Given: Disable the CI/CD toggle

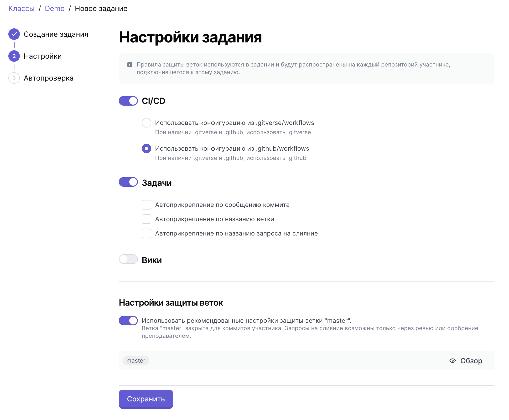Looking at the screenshot, I should [x=128, y=101].
